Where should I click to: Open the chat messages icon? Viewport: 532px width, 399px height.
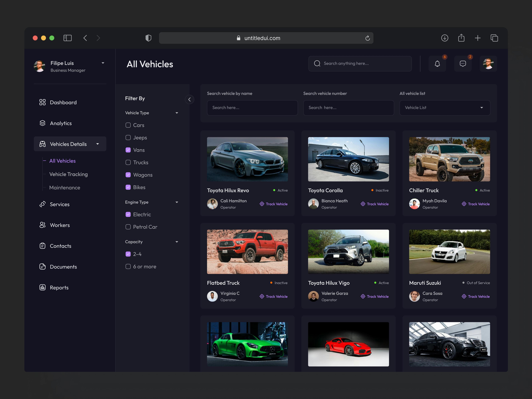[463, 63]
